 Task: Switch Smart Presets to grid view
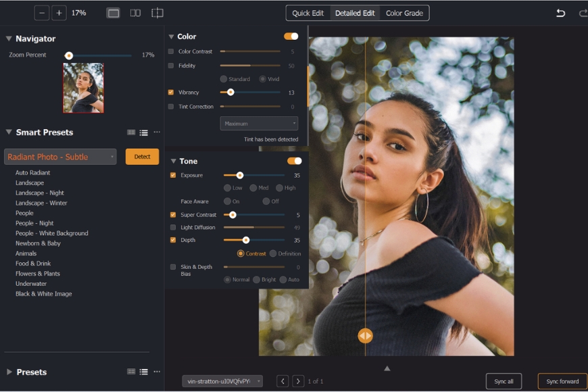(131, 132)
